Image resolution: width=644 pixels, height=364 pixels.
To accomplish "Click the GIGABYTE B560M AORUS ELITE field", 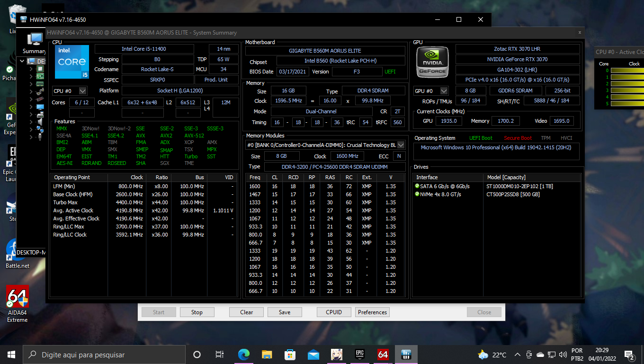I will pyautogui.click(x=325, y=51).
